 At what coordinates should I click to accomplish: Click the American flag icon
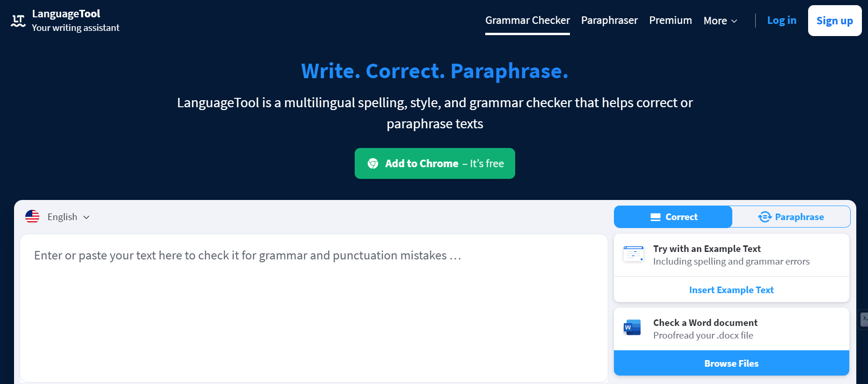(32, 216)
